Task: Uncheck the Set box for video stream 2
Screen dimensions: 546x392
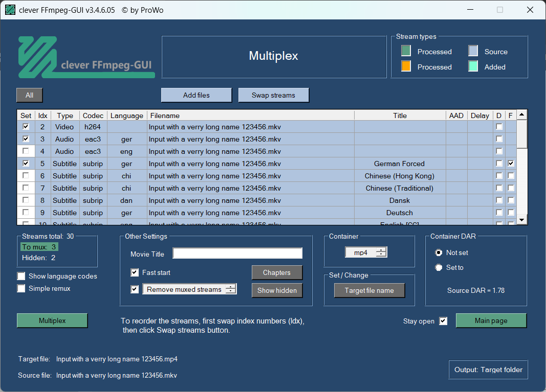Action: (x=26, y=127)
